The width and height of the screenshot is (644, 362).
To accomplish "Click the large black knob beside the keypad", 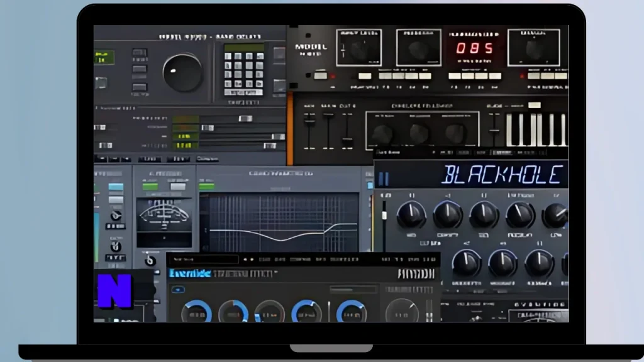I will click(182, 73).
